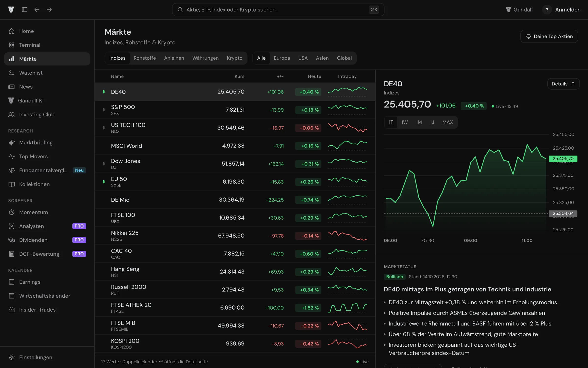The image size is (588, 368).
Task: Focus the stock search field
Action: click(x=278, y=10)
